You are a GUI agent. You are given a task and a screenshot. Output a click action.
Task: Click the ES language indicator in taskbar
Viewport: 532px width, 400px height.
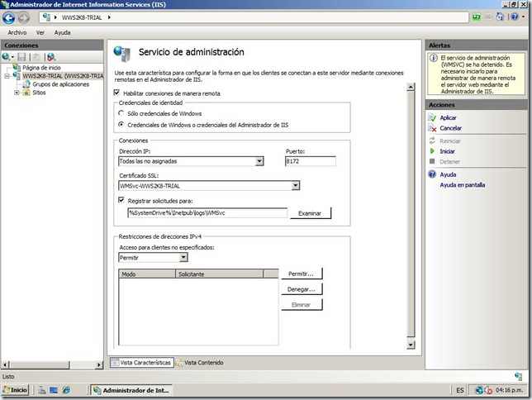click(x=460, y=390)
